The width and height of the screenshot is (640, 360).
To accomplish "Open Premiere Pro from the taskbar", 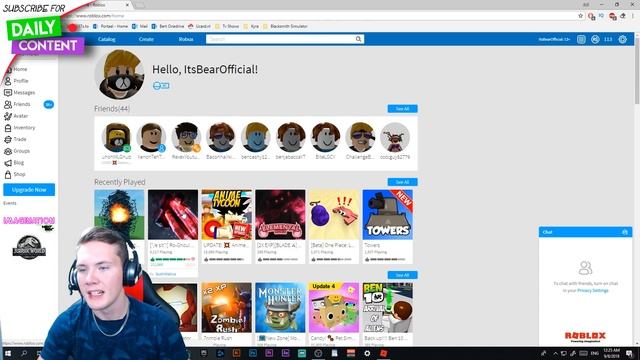I will 269,353.
